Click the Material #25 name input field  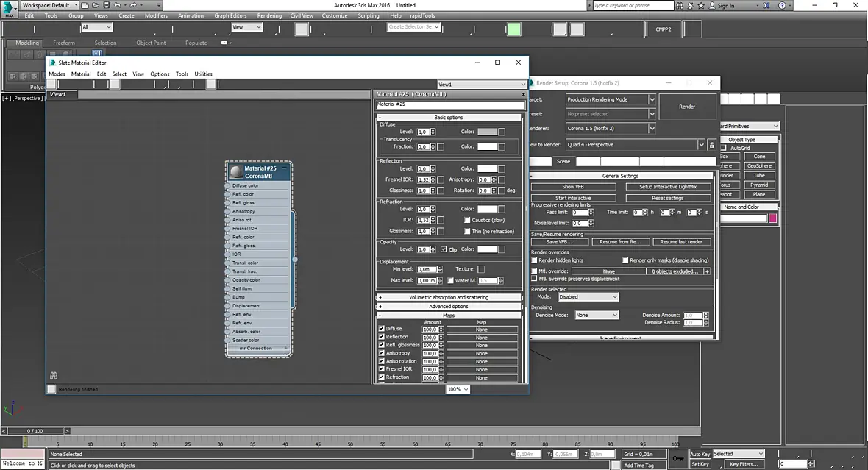pos(450,104)
